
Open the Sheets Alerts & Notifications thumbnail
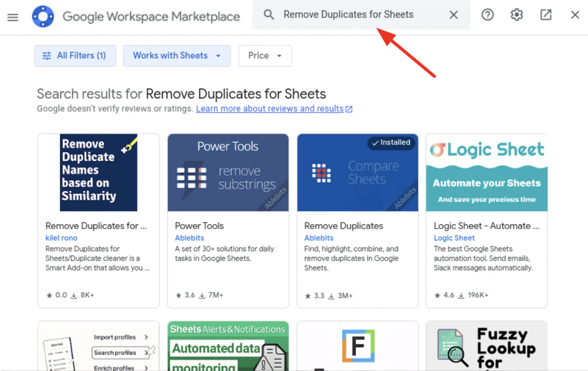pyautogui.click(x=228, y=346)
